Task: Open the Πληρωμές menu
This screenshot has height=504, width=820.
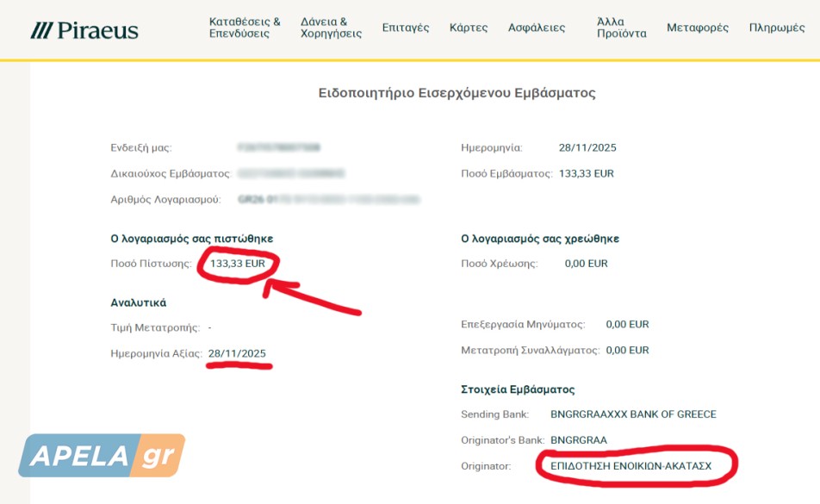Action: [777, 28]
